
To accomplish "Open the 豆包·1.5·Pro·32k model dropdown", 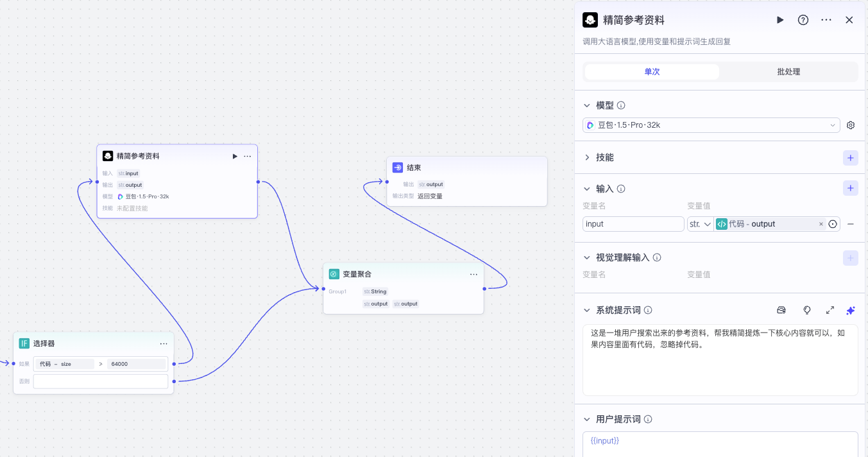I will click(x=711, y=125).
